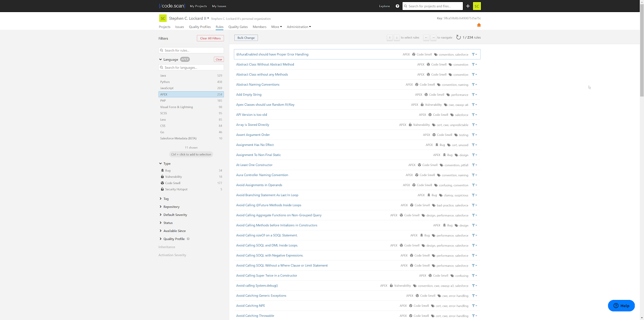Collapse the Language filter section

coord(169,59)
